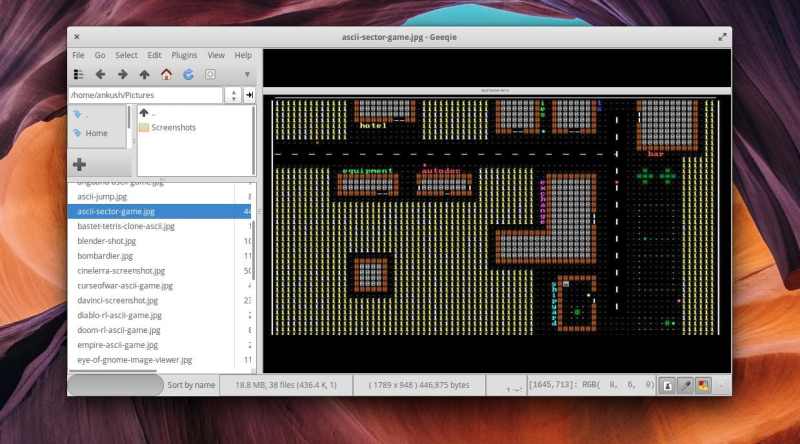Viewport: 800px width, 444px height.
Task: Click the Sort by name button
Action: click(191, 384)
